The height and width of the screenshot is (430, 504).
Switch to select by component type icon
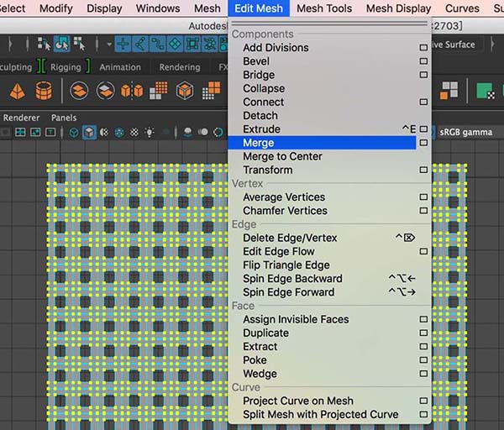click(79, 44)
